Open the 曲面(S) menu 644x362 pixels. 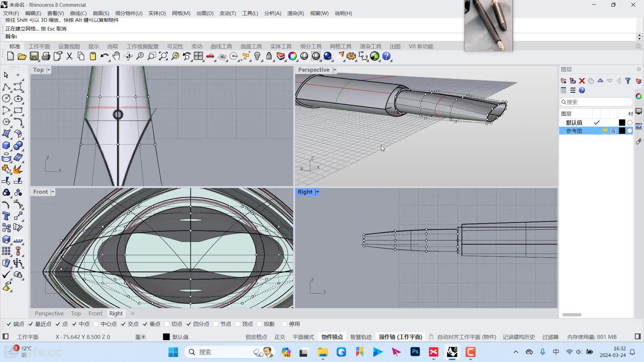pyautogui.click(x=101, y=13)
